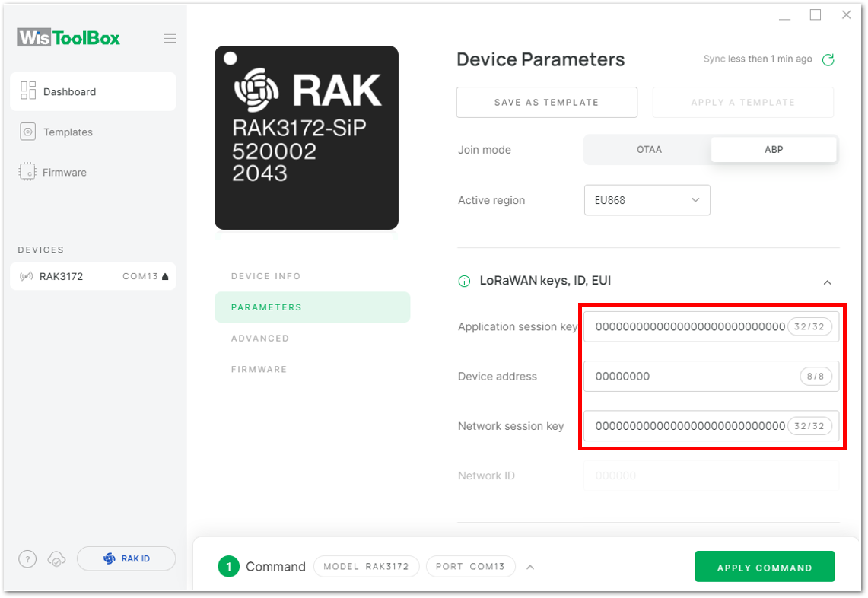868x598 pixels.
Task: Edit the Application session key field
Action: 711,326
